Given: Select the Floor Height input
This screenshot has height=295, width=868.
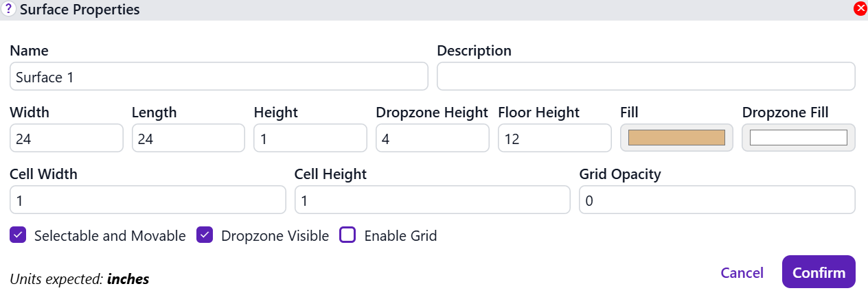Looking at the screenshot, I should (554, 139).
